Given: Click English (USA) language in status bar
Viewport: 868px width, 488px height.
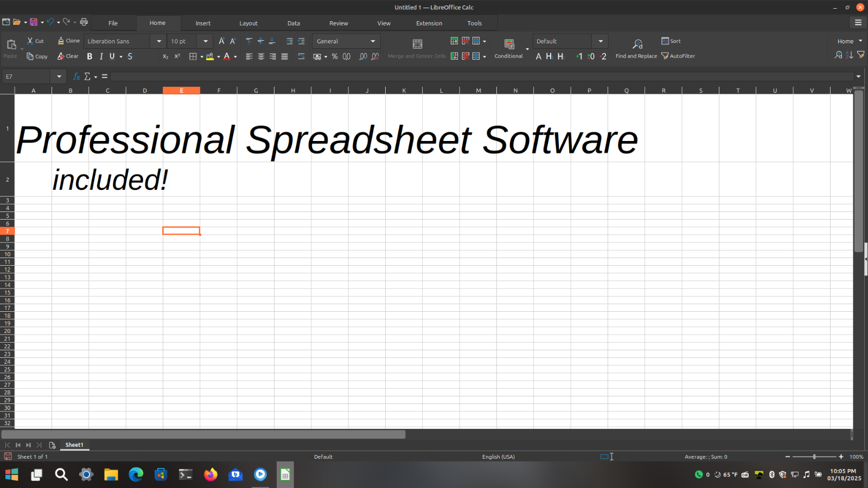Looking at the screenshot, I should pyautogui.click(x=499, y=457).
